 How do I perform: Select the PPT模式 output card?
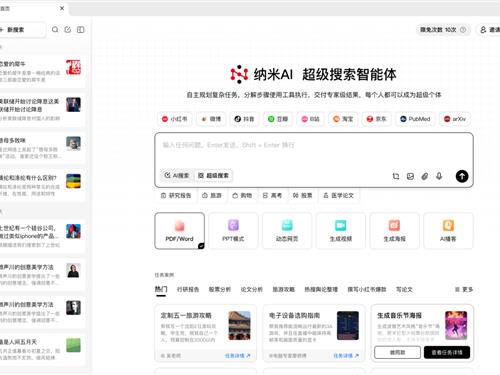pos(233,231)
